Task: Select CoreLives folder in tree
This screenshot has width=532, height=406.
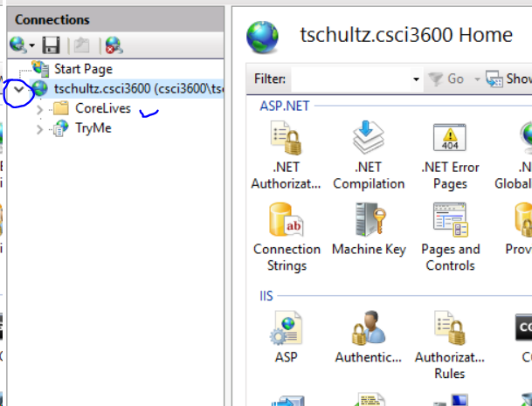Action: pyautogui.click(x=103, y=108)
